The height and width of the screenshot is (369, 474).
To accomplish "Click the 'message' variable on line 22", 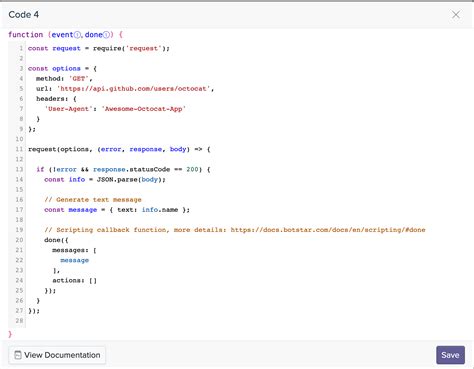I will [x=75, y=260].
